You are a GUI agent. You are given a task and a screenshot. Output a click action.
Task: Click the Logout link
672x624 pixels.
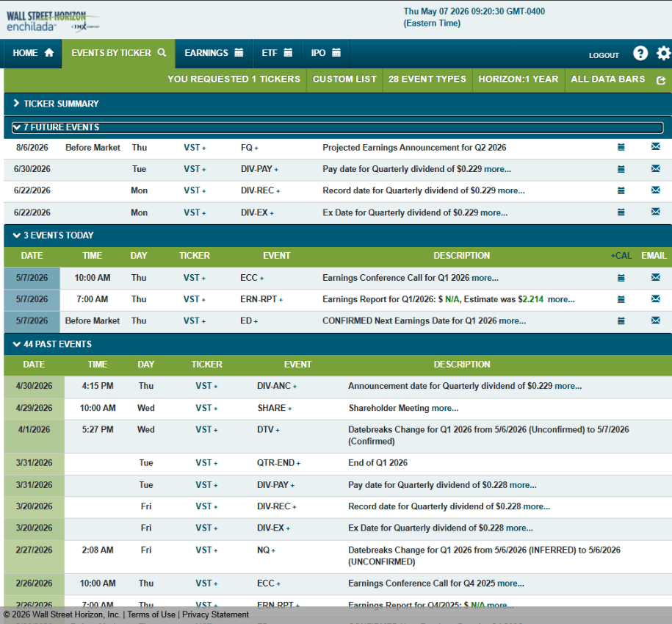(x=604, y=55)
